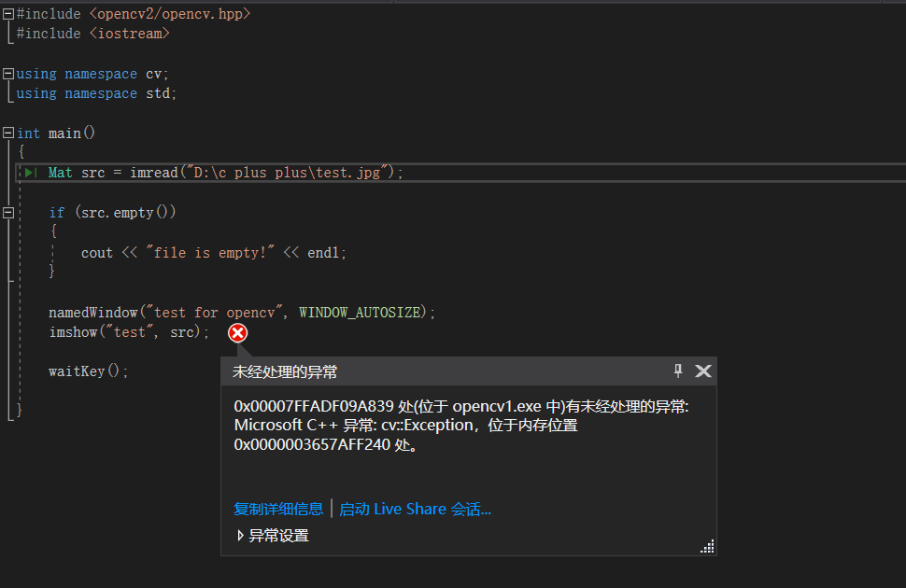Click 启动 Live Share 会话 link

pyautogui.click(x=415, y=509)
